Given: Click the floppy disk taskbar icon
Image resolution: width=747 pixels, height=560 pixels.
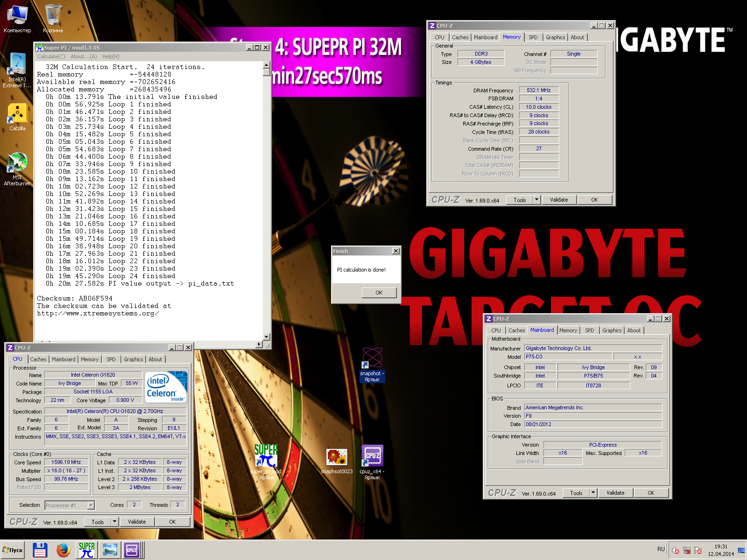Looking at the screenshot, I should click(x=40, y=550).
